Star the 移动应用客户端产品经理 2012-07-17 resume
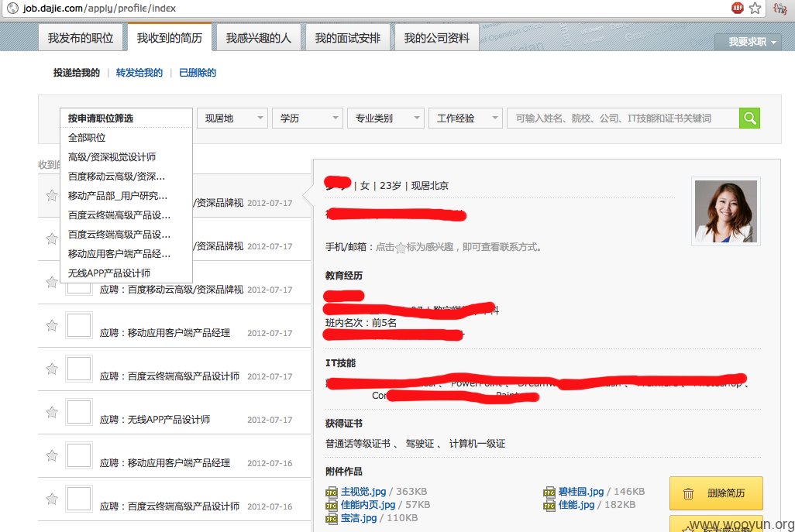The image size is (795, 532). (x=52, y=325)
